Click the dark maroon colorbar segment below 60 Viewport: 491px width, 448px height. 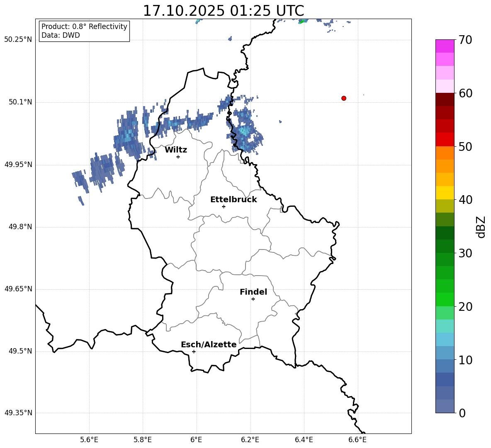pos(445,100)
